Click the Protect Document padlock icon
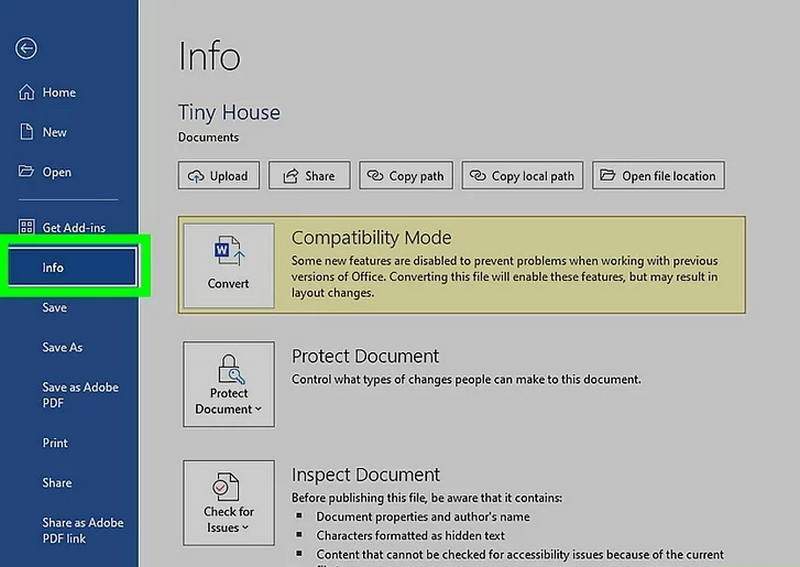800x567 pixels. [x=228, y=368]
